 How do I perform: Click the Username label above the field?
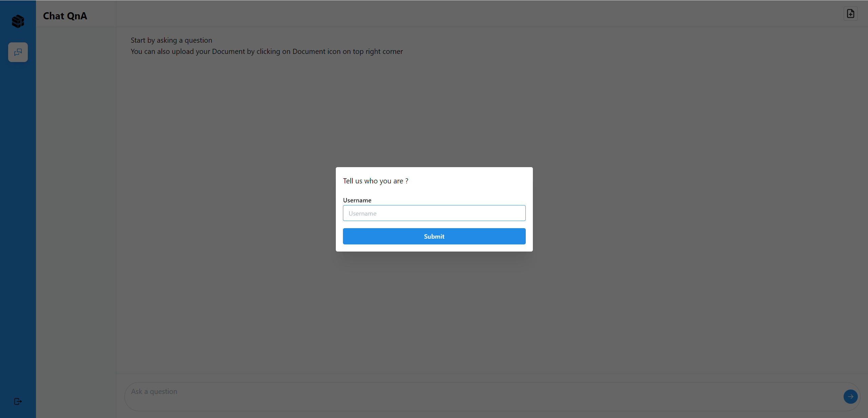coord(356,200)
